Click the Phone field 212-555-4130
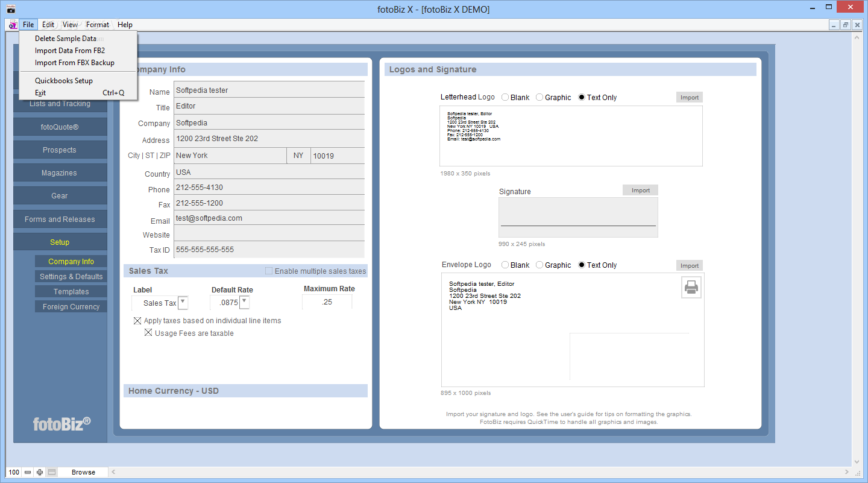The image size is (868, 483). [269, 188]
